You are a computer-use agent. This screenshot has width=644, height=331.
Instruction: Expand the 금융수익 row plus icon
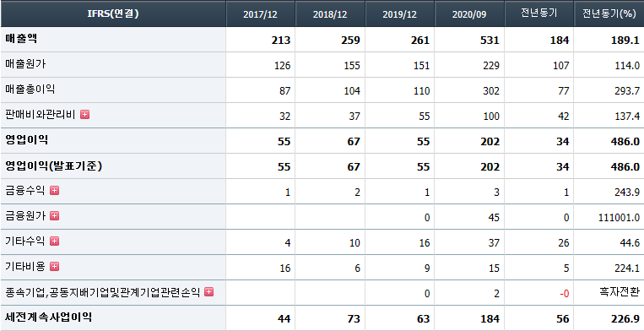click(54, 190)
